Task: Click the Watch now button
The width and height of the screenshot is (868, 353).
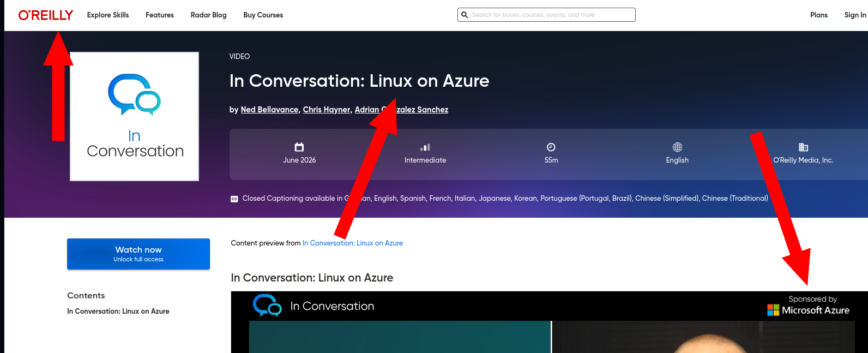Action: (138, 254)
